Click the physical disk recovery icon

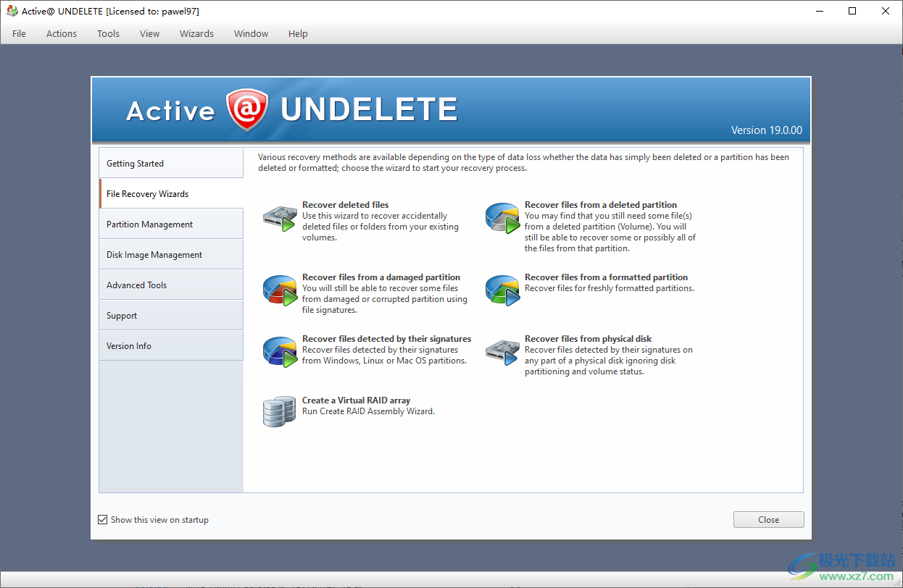point(502,351)
